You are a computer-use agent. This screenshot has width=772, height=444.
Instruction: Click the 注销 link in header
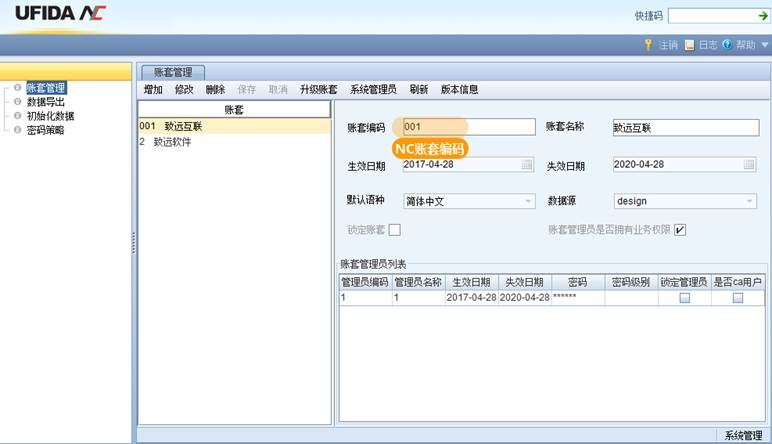click(x=668, y=45)
